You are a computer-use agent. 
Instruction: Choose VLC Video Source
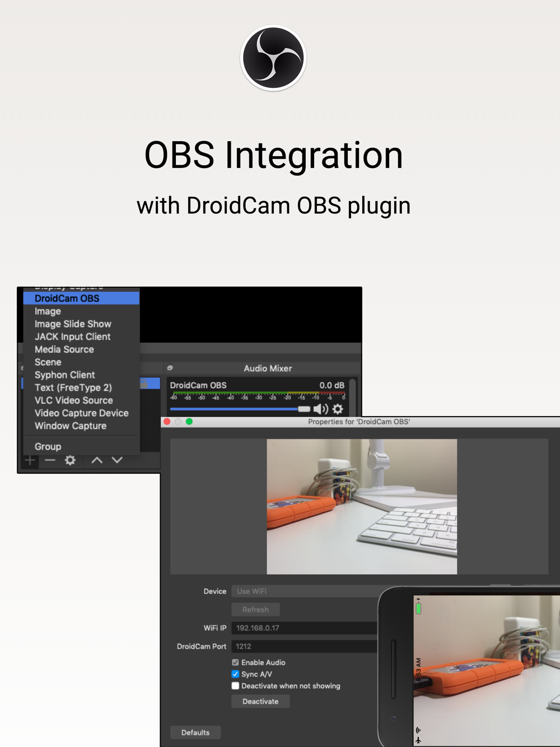point(81,400)
